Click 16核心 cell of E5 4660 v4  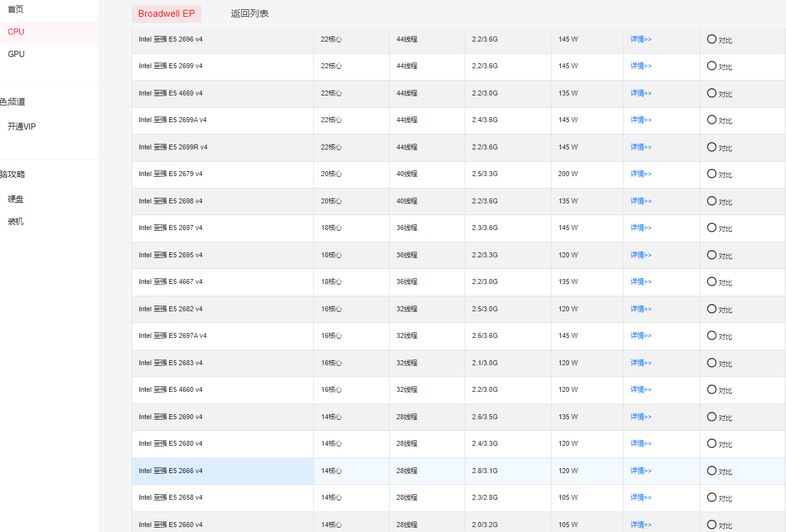tap(331, 389)
